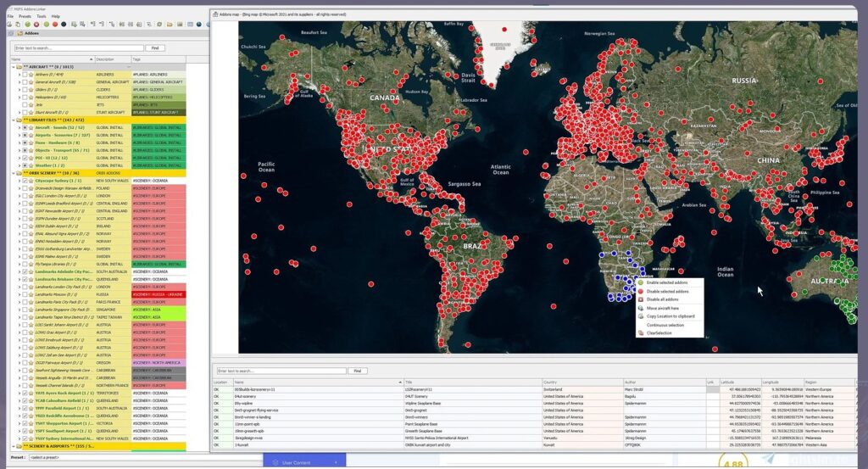Select the Kuwait row in map table

click(x=534, y=444)
